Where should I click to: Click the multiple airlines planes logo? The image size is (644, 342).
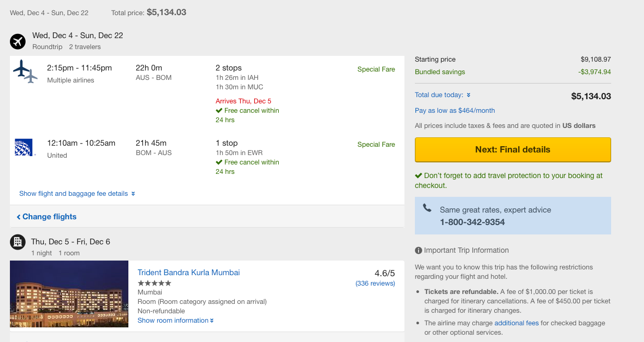(x=26, y=72)
